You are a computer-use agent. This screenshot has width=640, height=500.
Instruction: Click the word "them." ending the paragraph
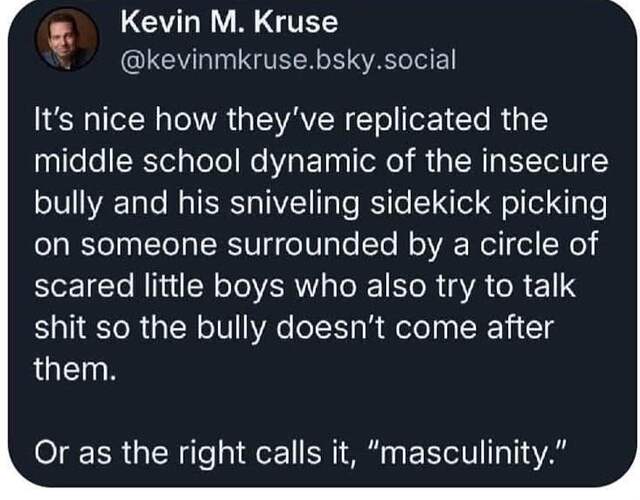[x=73, y=369]
